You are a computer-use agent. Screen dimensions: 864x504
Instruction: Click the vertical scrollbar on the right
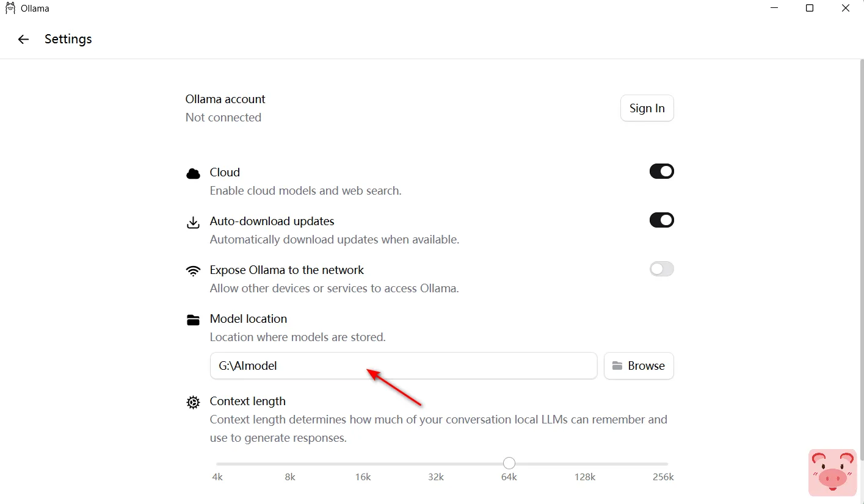(861, 244)
